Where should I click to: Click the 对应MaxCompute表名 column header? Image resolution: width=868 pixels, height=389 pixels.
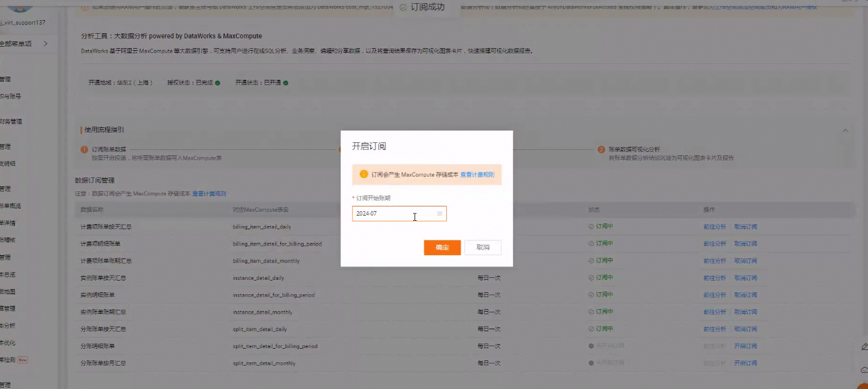click(261, 210)
